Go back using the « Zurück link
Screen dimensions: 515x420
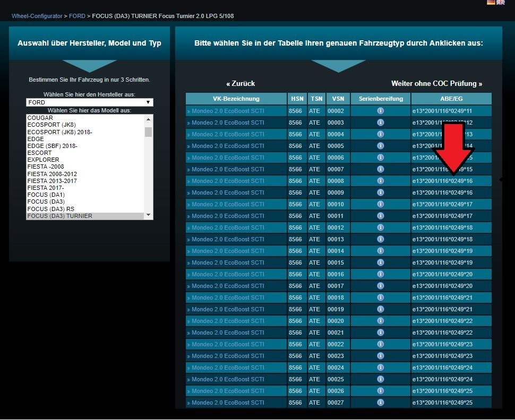click(x=241, y=83)
